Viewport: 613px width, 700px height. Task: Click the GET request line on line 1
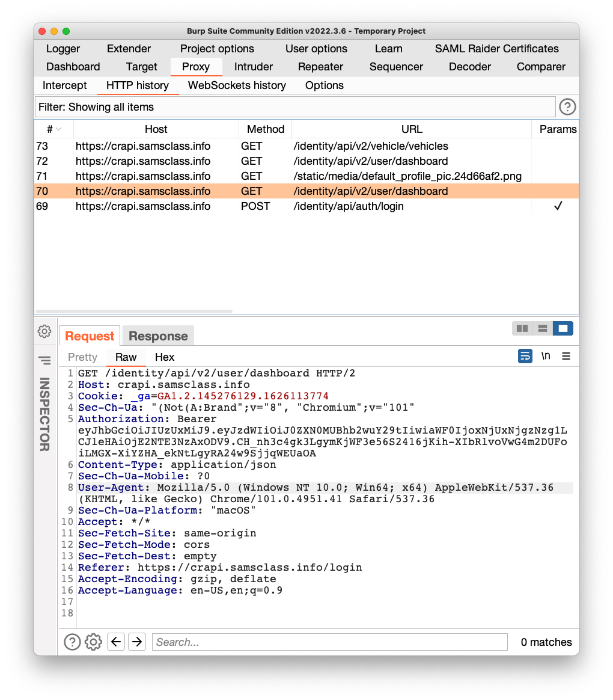click(216, 373)
